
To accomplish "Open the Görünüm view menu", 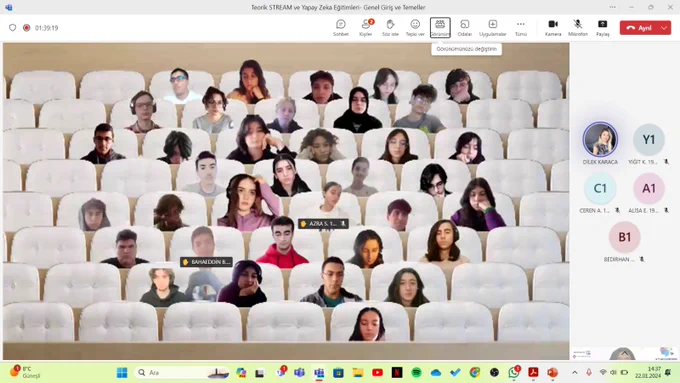I will 440,28.
